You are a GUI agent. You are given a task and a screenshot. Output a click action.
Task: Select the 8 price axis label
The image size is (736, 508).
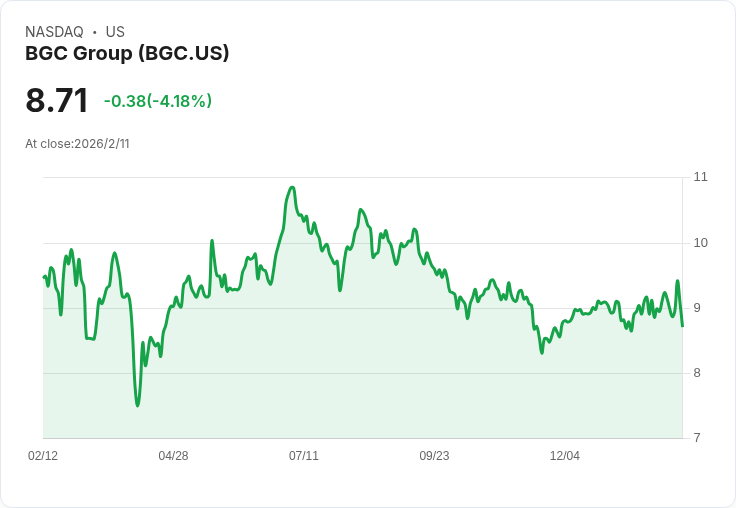pyautogui.click(x=697, y=373)
